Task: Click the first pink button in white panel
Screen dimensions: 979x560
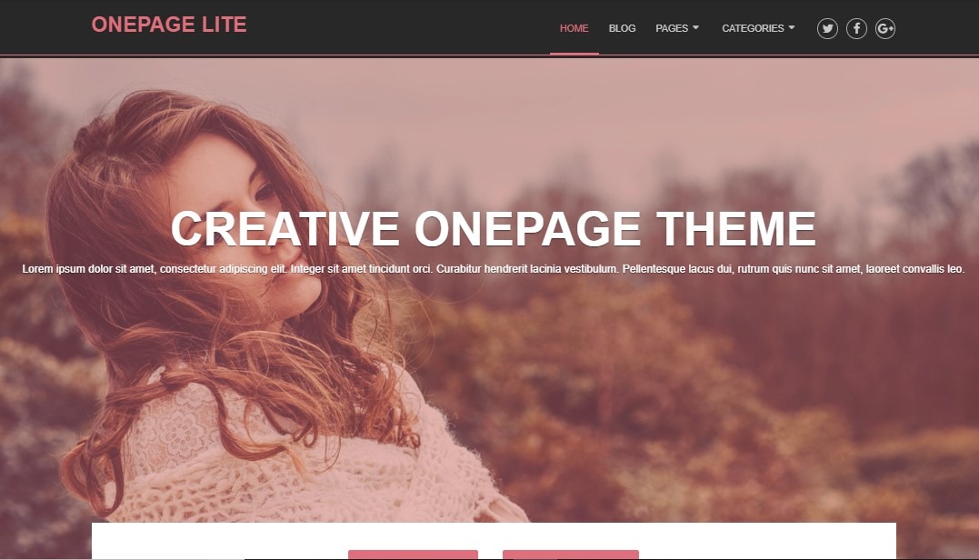Action: point(413,555)
